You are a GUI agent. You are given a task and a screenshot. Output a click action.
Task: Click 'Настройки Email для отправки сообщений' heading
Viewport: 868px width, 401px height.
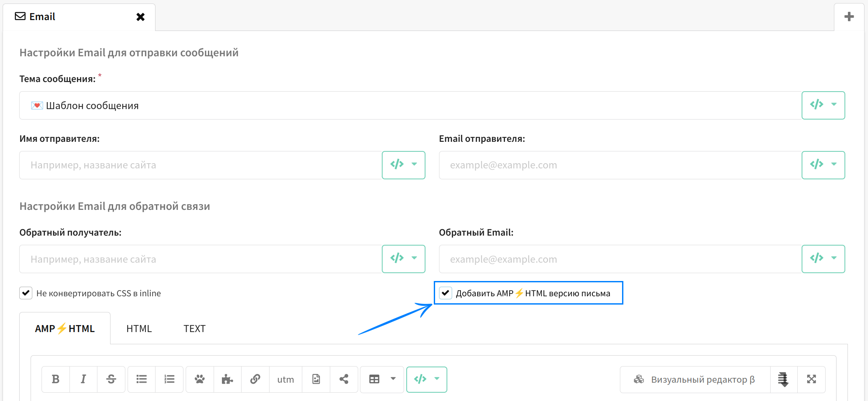[x=129, y=53]
